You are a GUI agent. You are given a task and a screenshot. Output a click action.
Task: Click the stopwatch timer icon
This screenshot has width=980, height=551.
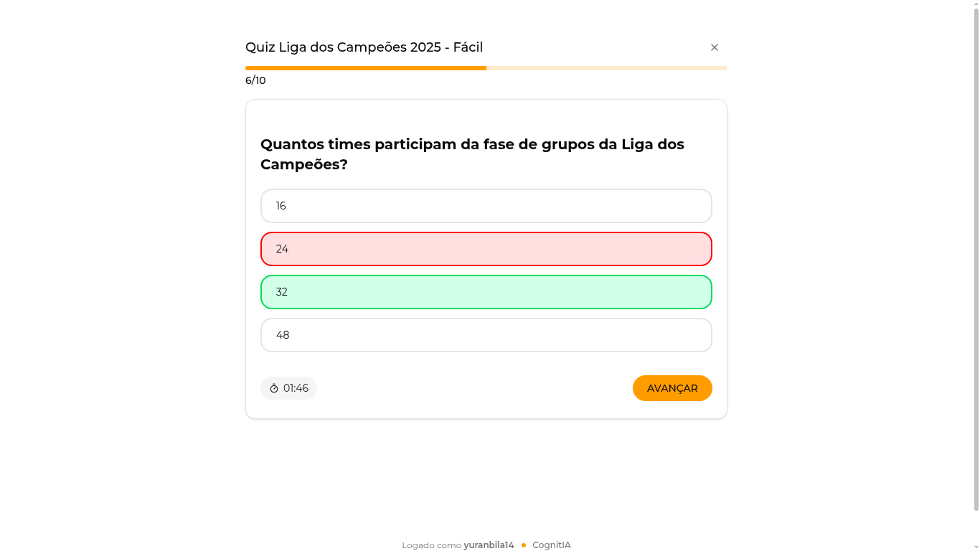pos(275,388)
